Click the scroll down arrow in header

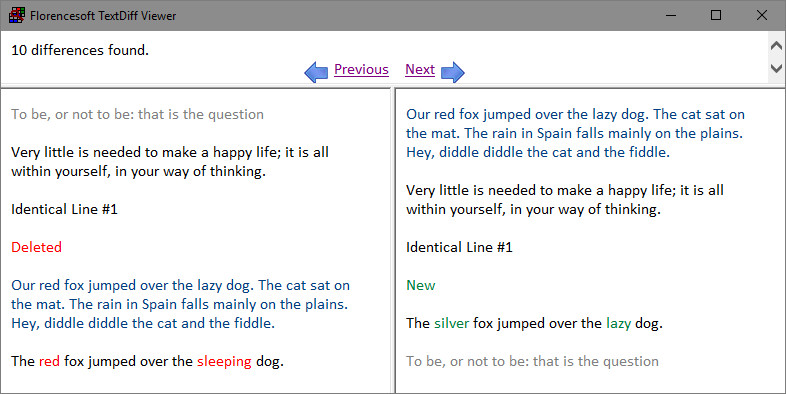(x=776, y=68)
